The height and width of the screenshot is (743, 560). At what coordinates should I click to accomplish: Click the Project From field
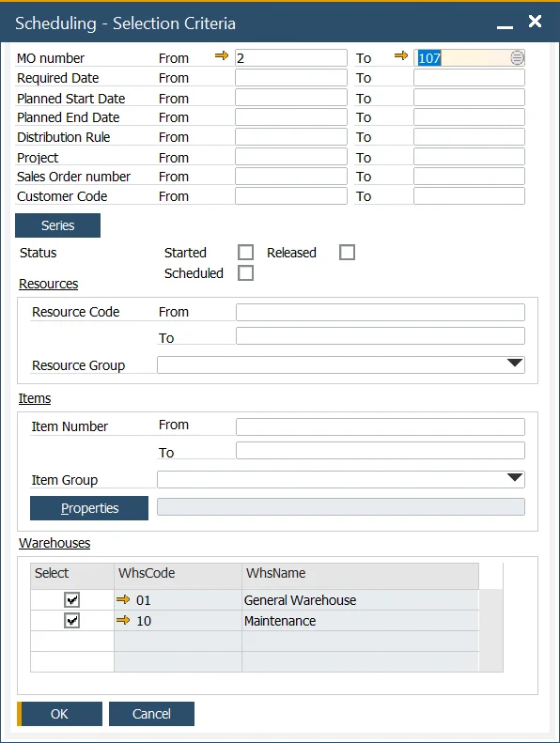tap(291, 156)
